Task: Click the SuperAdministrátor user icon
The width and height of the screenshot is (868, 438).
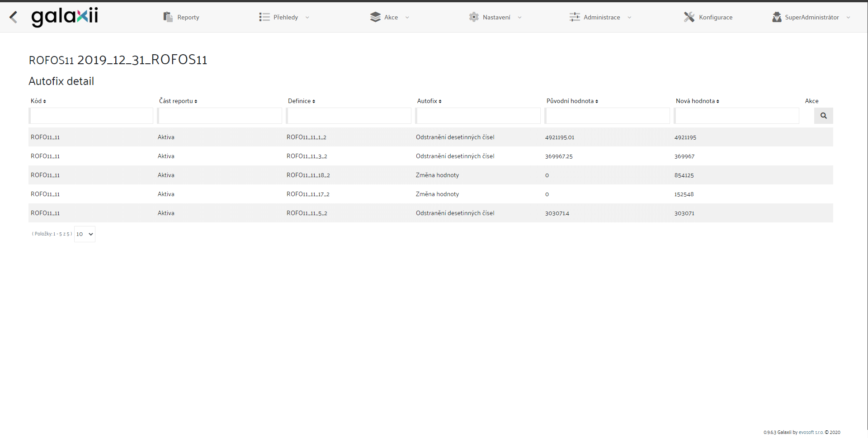Action: coord(777,17)
